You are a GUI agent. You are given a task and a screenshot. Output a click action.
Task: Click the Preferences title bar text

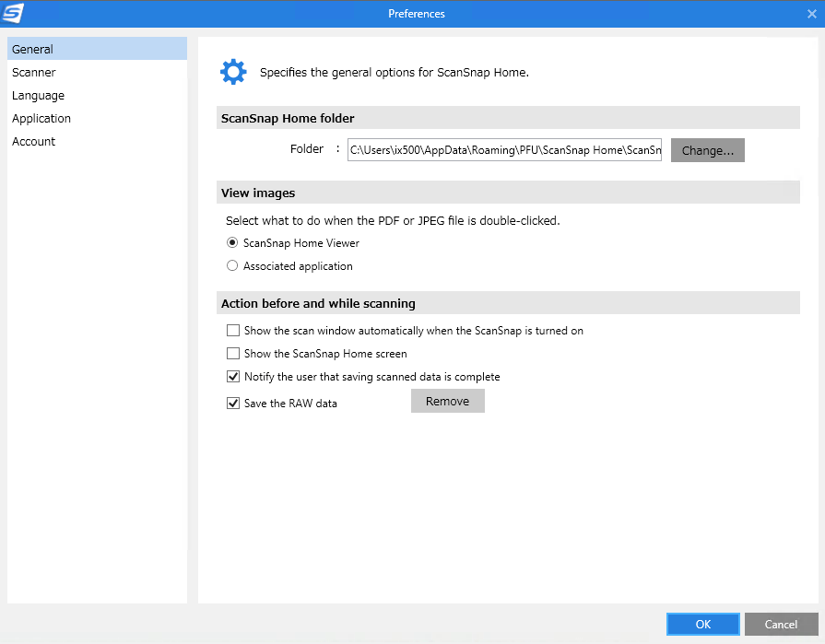tap(417, 14)
